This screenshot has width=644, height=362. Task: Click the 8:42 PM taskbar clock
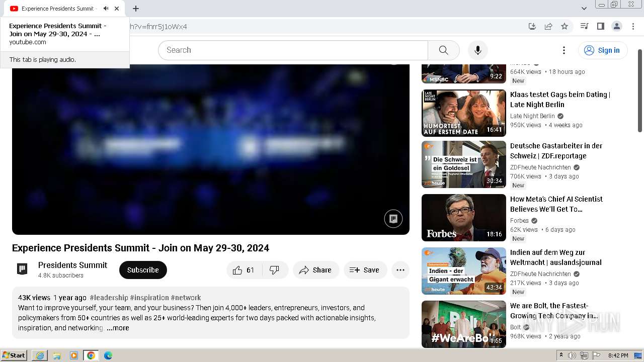click(x=618, y=355)
